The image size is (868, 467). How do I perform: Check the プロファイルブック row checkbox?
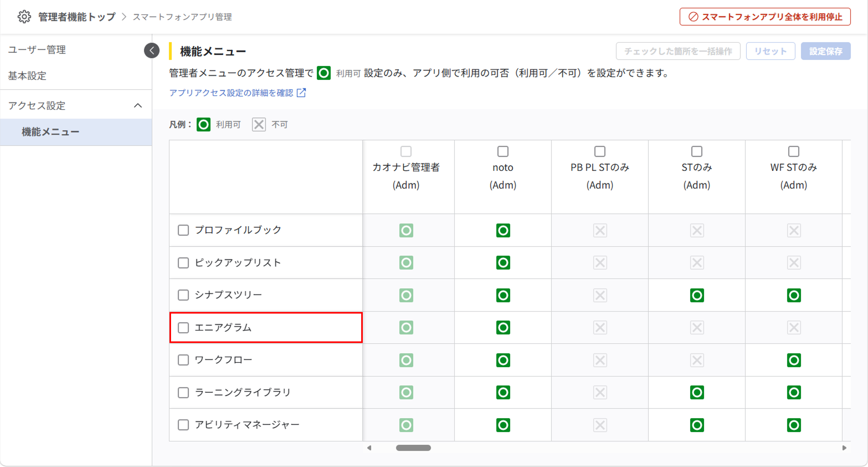(183, 230)
